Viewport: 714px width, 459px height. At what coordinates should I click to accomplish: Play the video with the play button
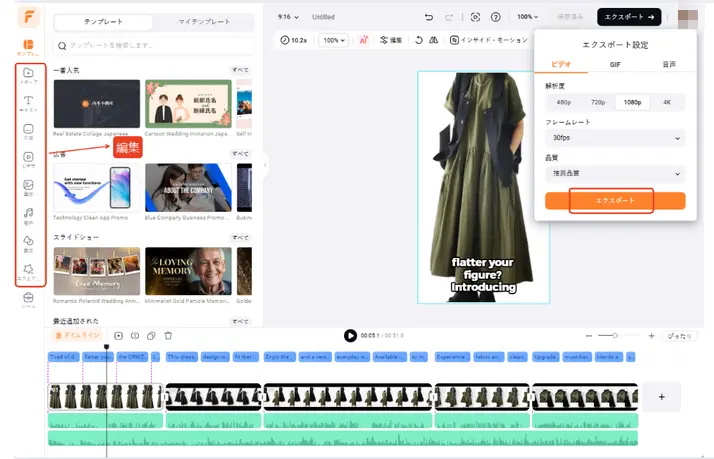pyautogui.click(x=350, y=336)
